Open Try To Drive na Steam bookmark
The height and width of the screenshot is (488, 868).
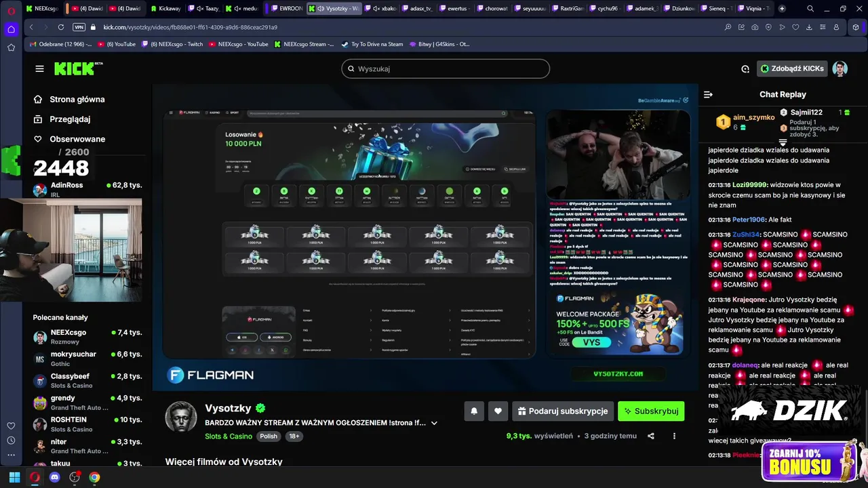point(372,44)
